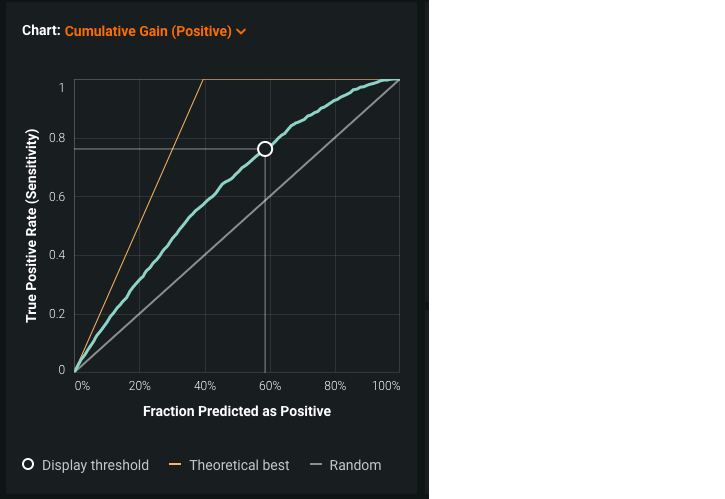Viewport: 725px width, 499px height.
Task: Click the 'True Positive Rate (Sensitivity)' axis title
Action: [33, 225]
